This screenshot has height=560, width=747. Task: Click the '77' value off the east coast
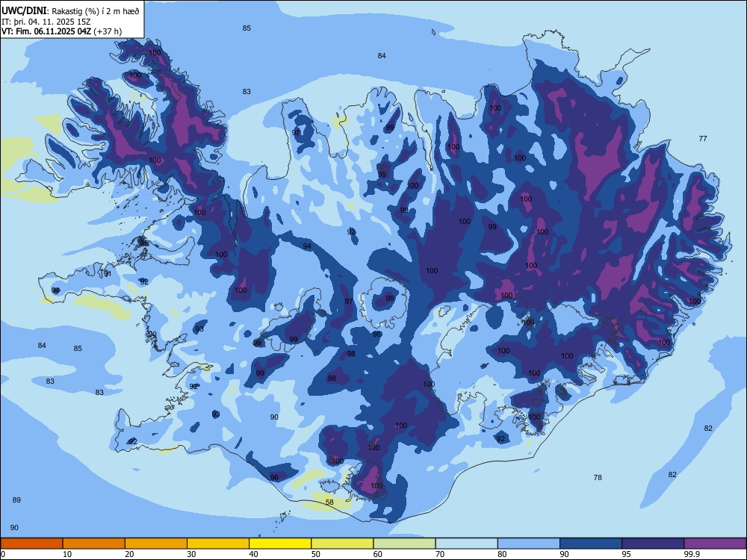click(x=703, y=139)
